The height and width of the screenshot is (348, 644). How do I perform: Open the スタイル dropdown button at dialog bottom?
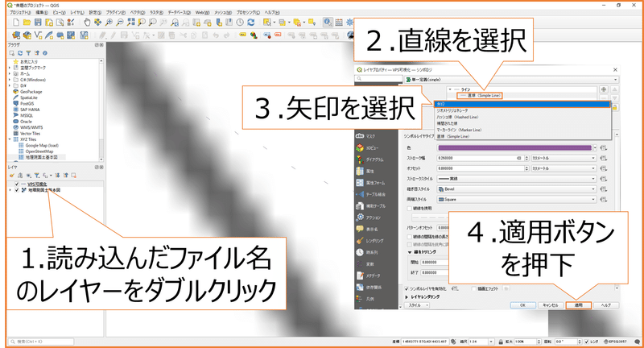(418, 305)
